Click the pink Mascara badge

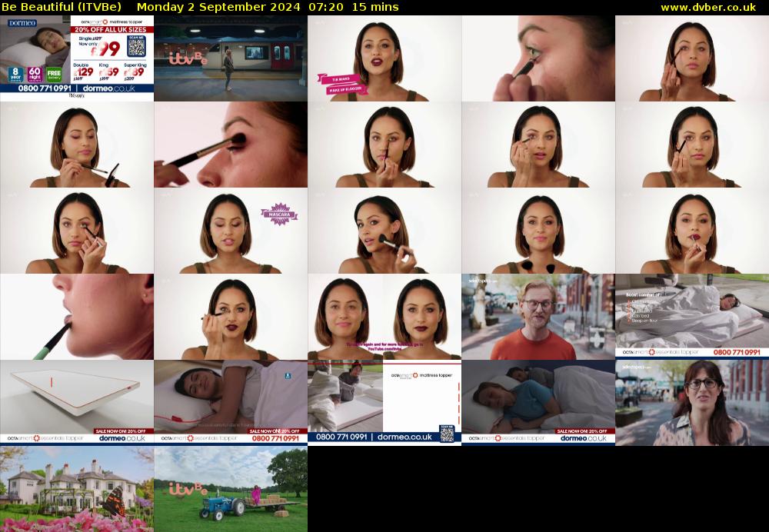pos(278,212)
